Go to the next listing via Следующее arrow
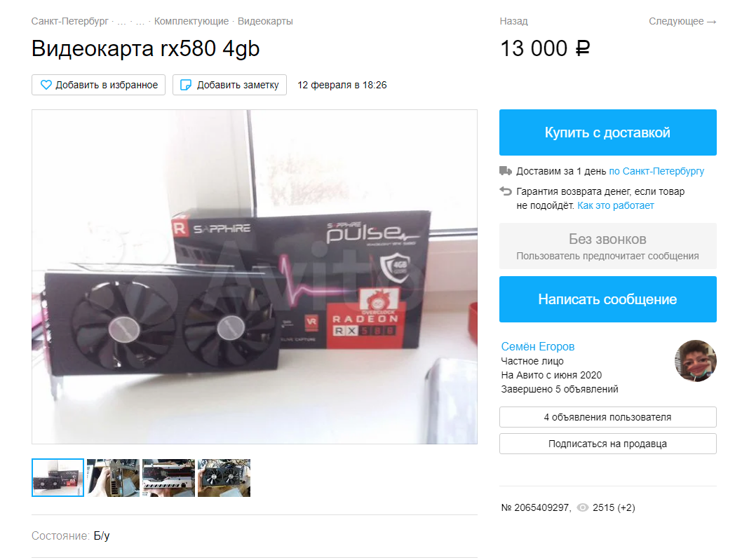Image resolution: width=735 pixels, height=560 pixels. pyautogui.click(x=682, y=21)
